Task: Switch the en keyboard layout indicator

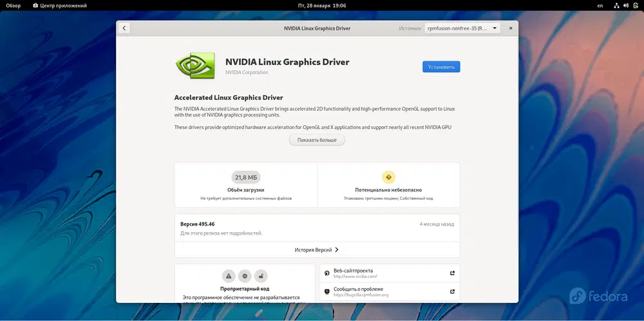Action: point(600,6)
